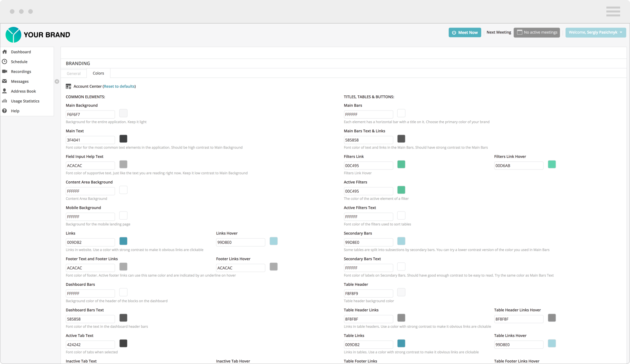This screenshot has width=630, height=364.
Task: Focus the Active Tab Text hex field
Action: [90, 345]
